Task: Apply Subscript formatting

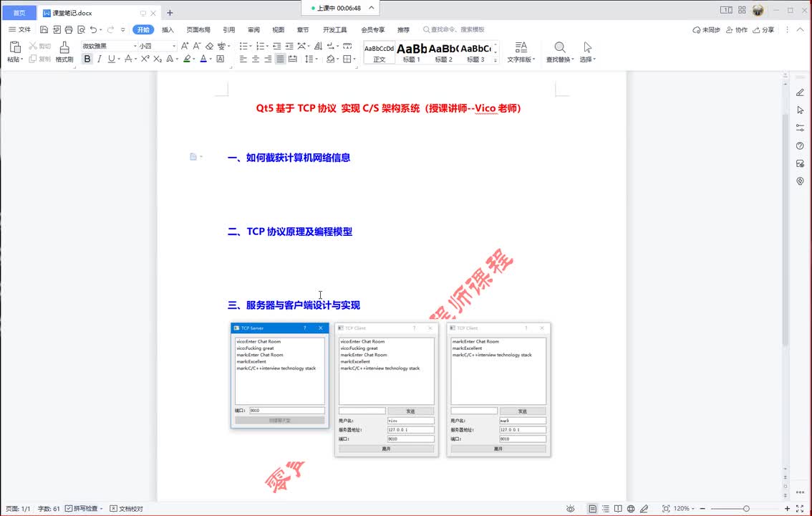Action: 158,59
